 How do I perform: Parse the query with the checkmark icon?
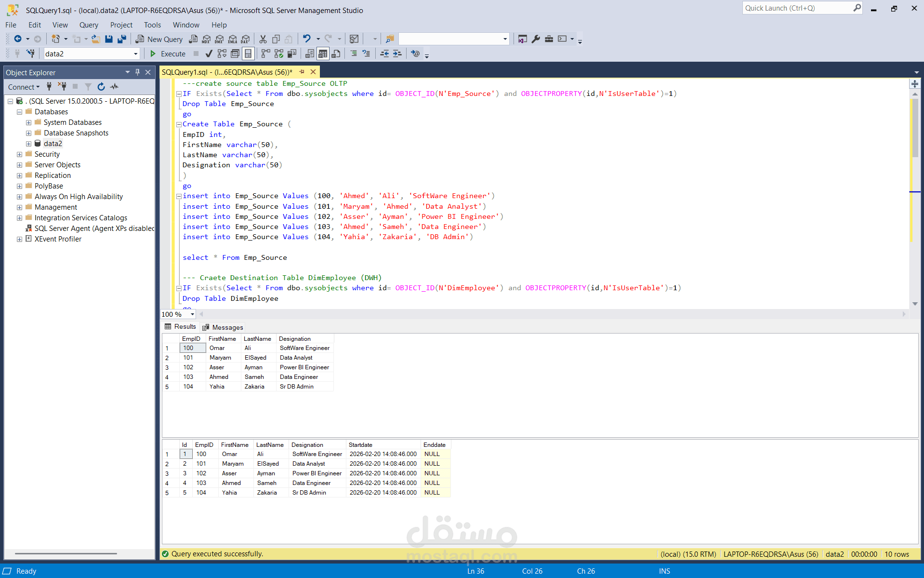[209, 54]
